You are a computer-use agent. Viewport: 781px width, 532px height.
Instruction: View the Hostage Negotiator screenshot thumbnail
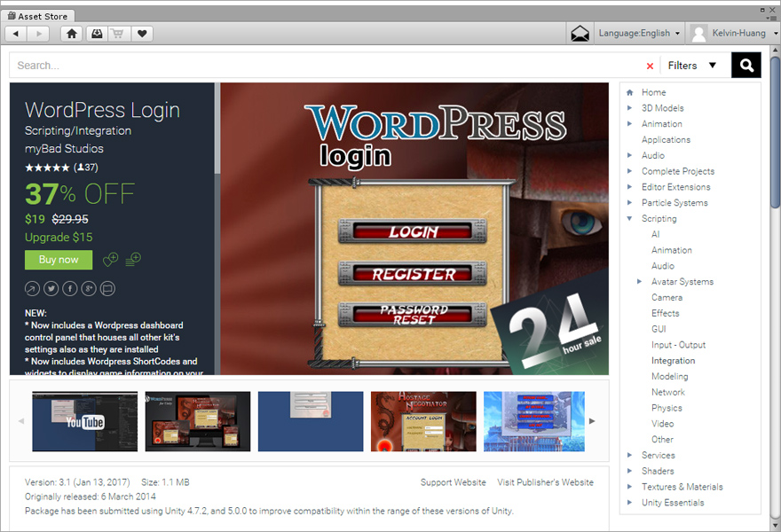click(x=423, y=421)
